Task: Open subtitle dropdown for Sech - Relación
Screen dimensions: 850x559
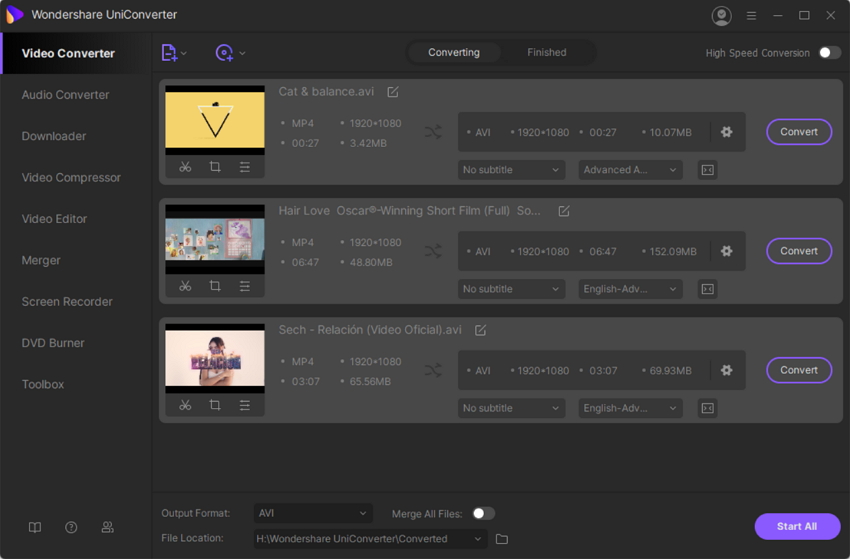Action: 511,408
